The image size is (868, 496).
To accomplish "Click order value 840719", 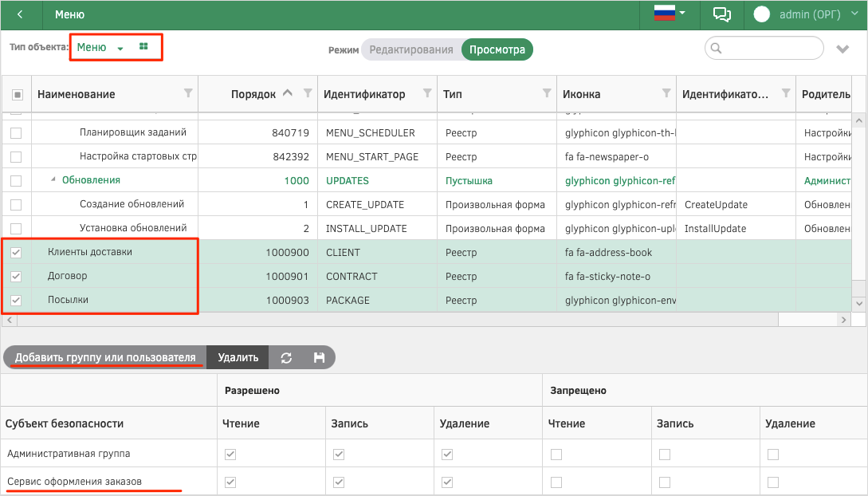I will tap(291, 133).
